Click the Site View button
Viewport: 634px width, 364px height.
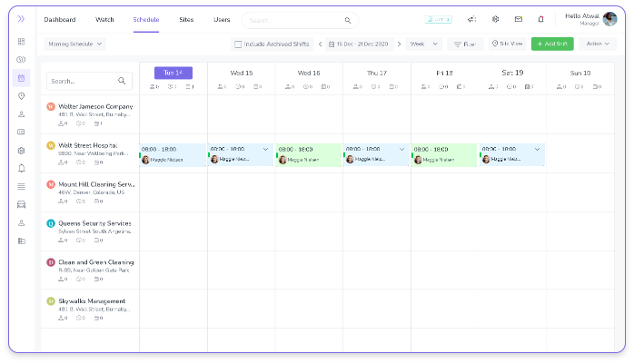pyautogui.click(x=507, y=44)
